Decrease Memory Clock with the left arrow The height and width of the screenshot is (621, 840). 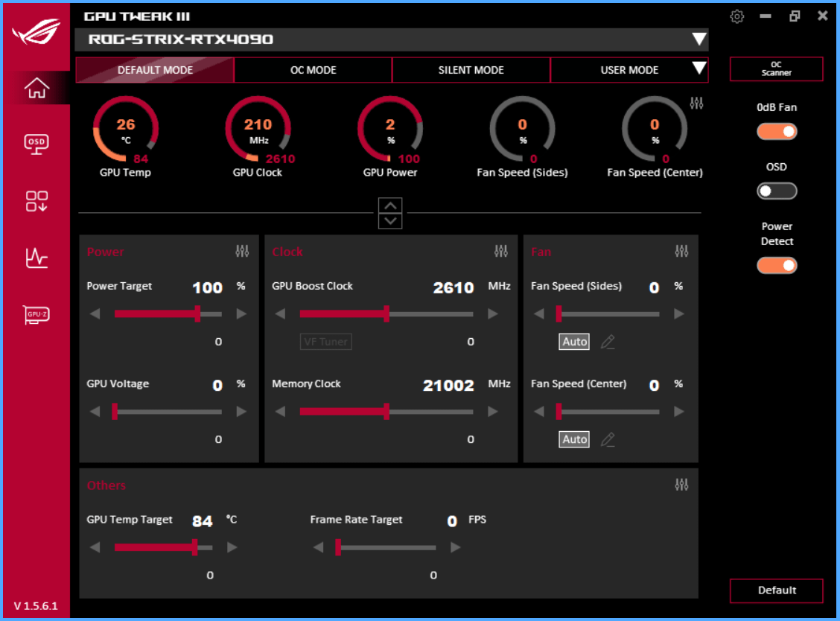click(280, 412)
